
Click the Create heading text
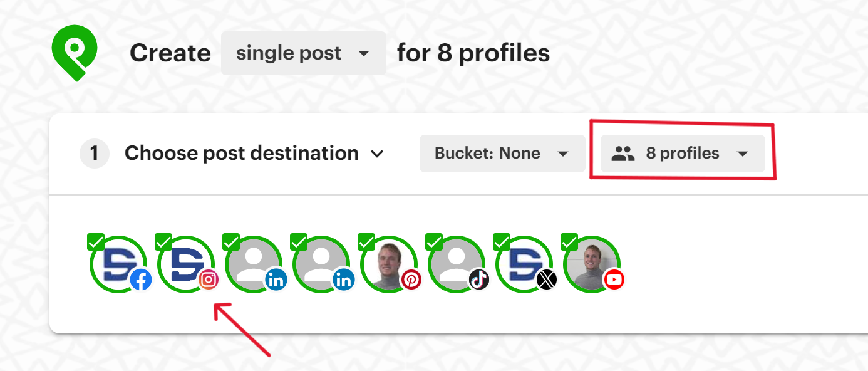(x=170, y=53)
